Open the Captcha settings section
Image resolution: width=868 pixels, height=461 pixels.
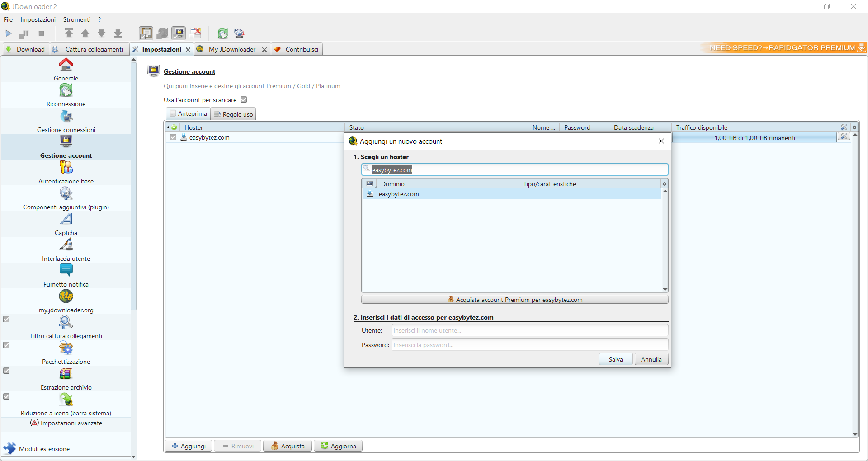(66, 224)
